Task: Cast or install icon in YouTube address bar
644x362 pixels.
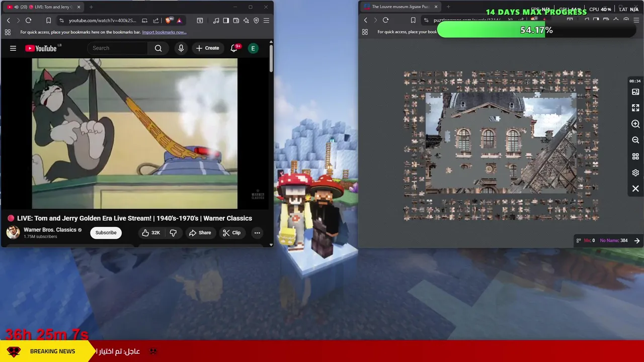Action: click(145, 21)
